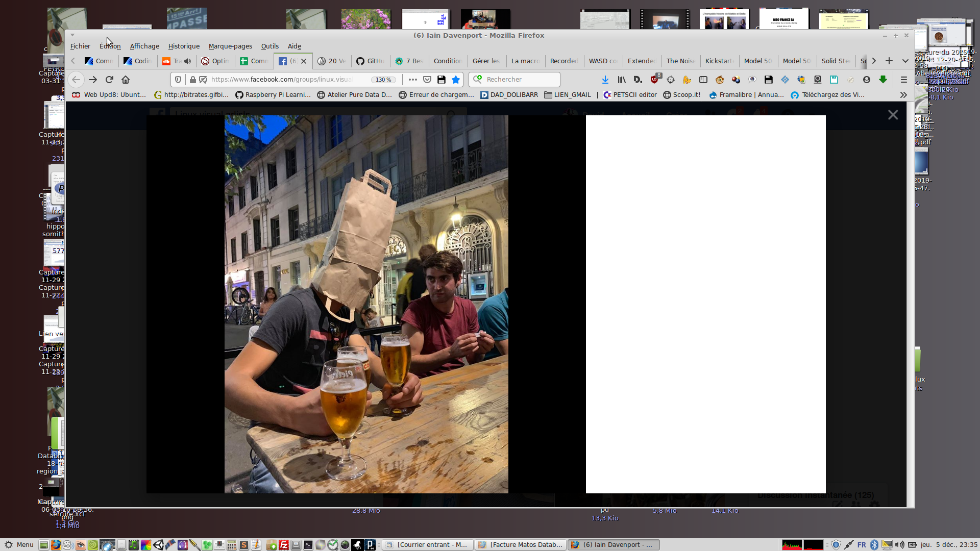Close the Facebook photo viewer overlay
This screenshot has width=980, height=551.
pyautogui.click(x=893, y=115)
